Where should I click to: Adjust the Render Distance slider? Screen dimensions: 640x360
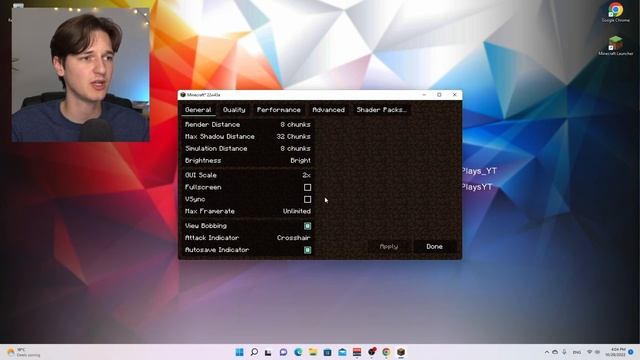tap(248, 124)
